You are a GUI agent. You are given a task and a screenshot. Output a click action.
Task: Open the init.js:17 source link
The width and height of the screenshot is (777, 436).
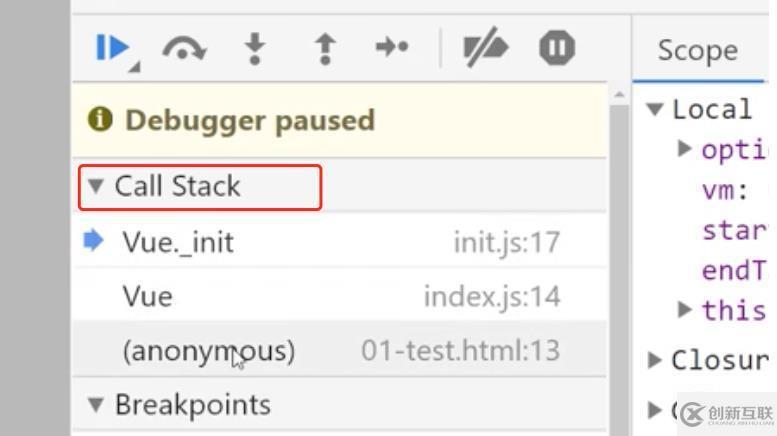(506, 243)
